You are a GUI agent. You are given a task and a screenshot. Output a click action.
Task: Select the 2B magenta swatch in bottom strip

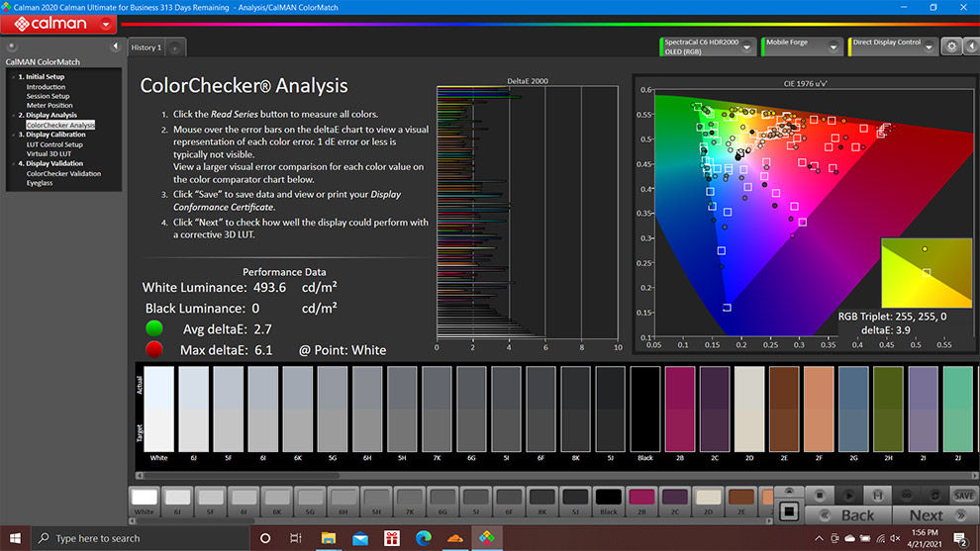click(x=641, y=501)
